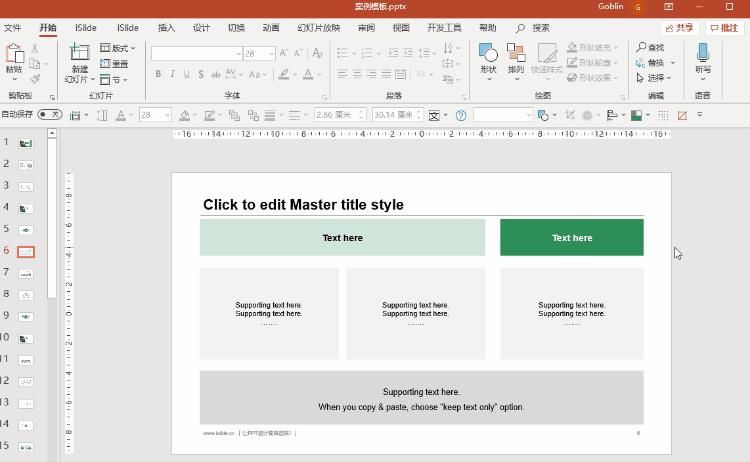
Task: Click the Paste (粘贴) clipboard icon
Action: (14, 54)
